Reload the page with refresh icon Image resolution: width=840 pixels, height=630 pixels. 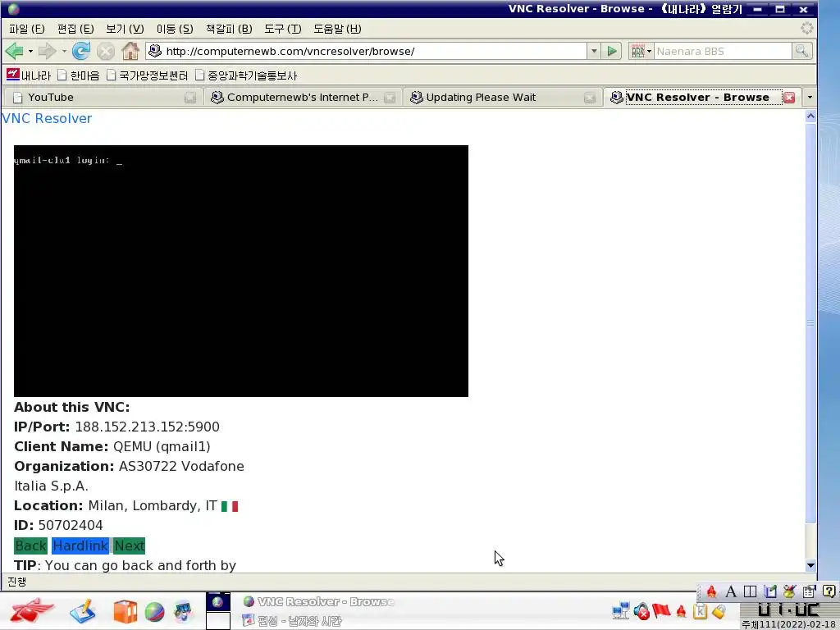[x=81, y=52]
